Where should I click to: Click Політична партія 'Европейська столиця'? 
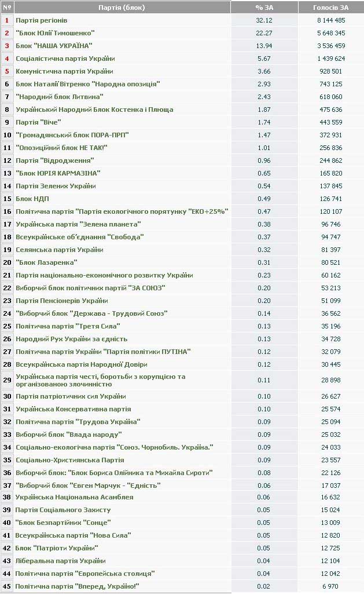click(x=85, y=574)
